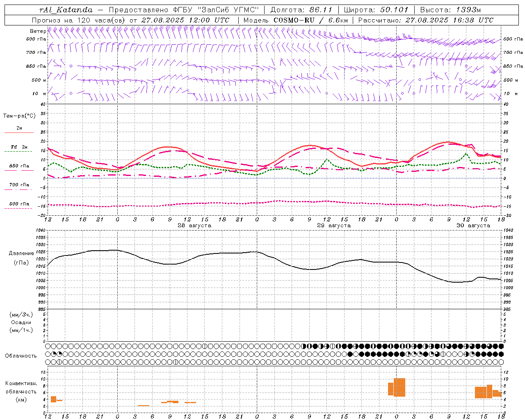Click the 'Давление' pressure chart label
The width and height of the screenshot is (525, 420).
click(x=21, y=253)
